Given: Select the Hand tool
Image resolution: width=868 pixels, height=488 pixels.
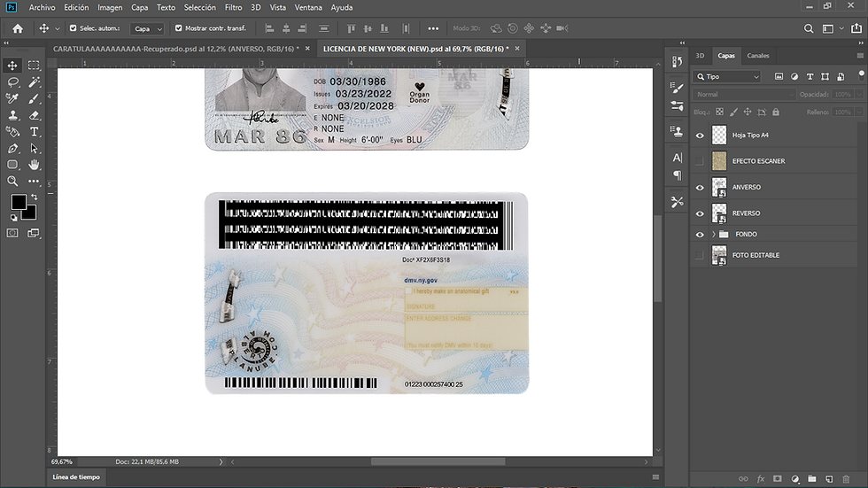Looking at the screenshot, I should (34, 165).
